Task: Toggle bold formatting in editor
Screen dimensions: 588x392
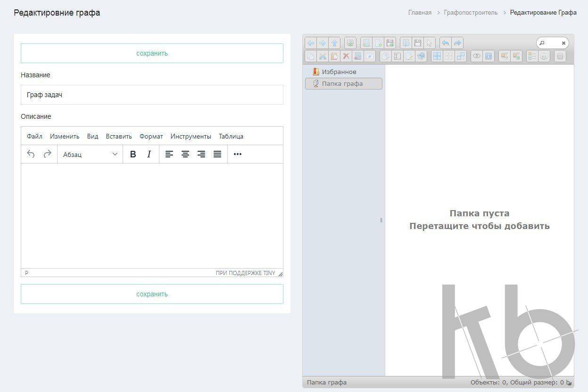Action: [133, 154]
